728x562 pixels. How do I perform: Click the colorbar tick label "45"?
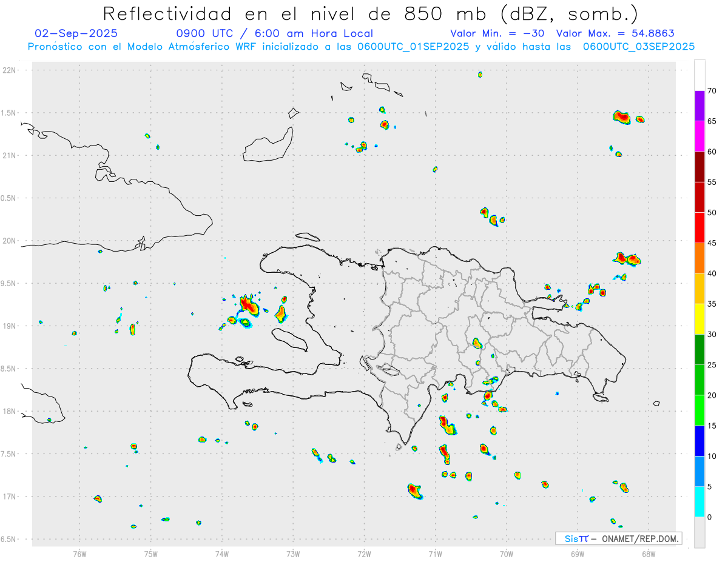[x=712, y=243]
